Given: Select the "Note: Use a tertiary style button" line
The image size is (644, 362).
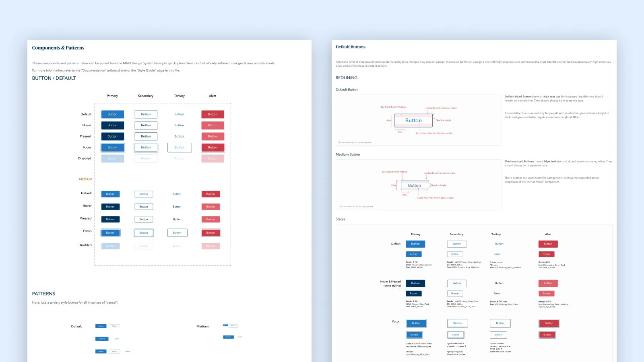Looking at the screenshot, I should 75,302.
